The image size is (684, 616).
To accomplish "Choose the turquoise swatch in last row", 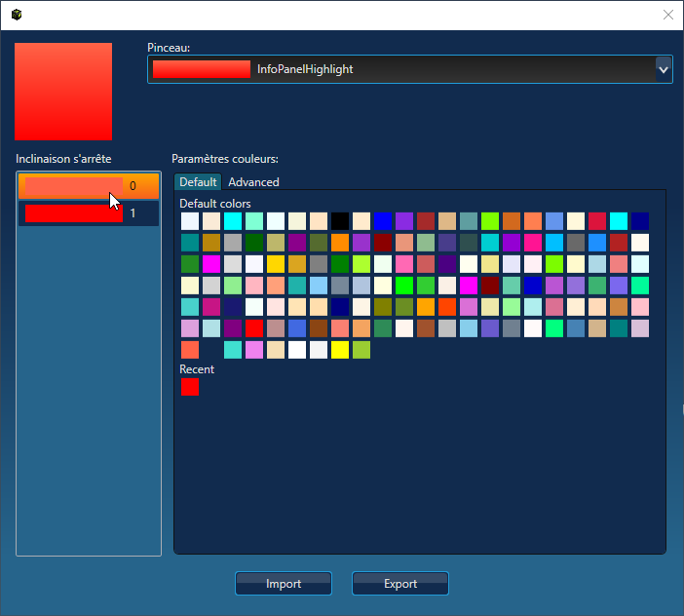I will pyautogui.click(x=233, y=350).
